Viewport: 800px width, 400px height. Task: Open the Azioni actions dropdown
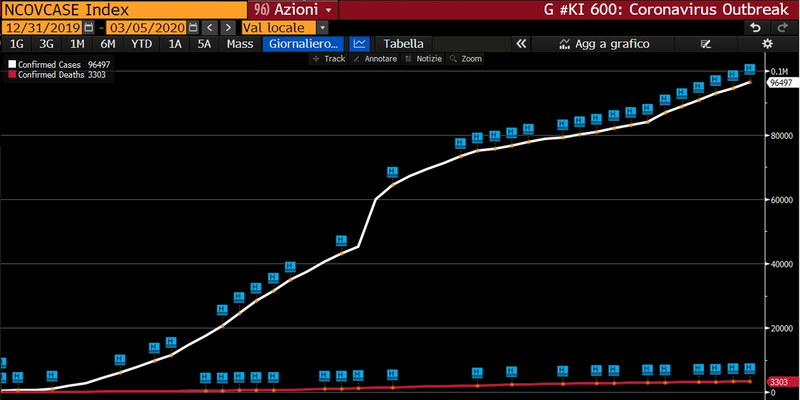pos(293,10)
